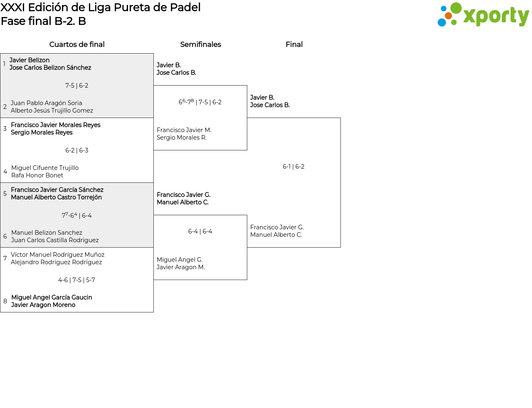The height and width of the screenshot is (408, 532).
Task: Click the three-set semifinal score ending 7-5 | 6-2
Action: [x=200, y=102]
